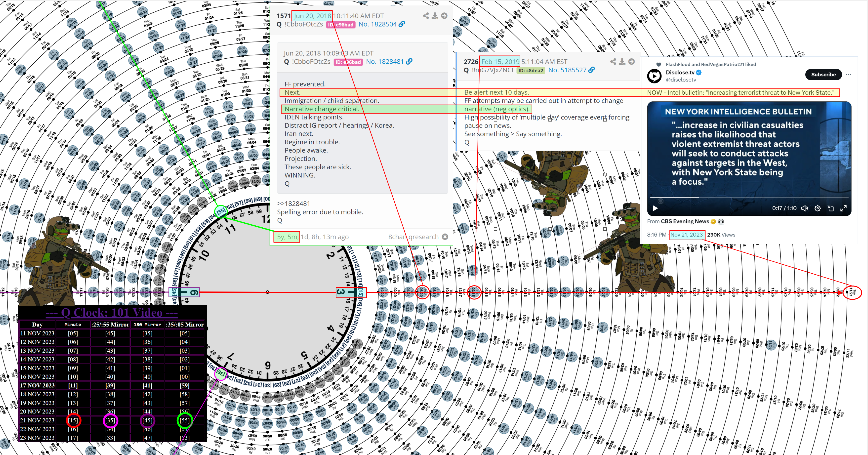The height and width of the screenshot is (455, 868).
Task: Click the Disclose.tv account name
Action: (x=680, y=73)
